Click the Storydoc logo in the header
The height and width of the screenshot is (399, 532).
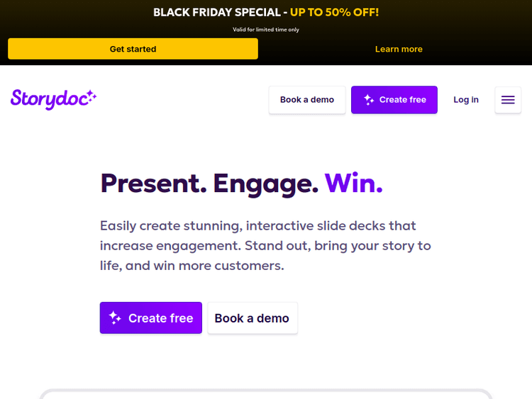point(48,99)
